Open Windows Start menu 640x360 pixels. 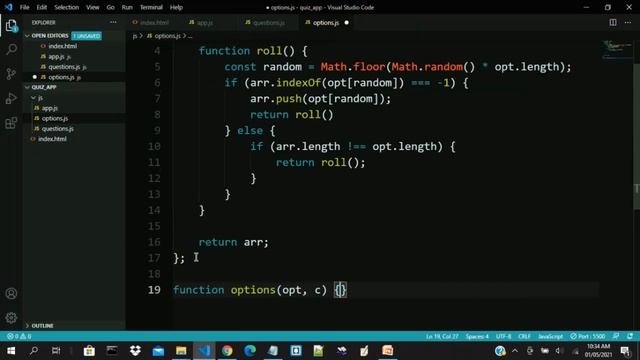click(x=11, y=351)
